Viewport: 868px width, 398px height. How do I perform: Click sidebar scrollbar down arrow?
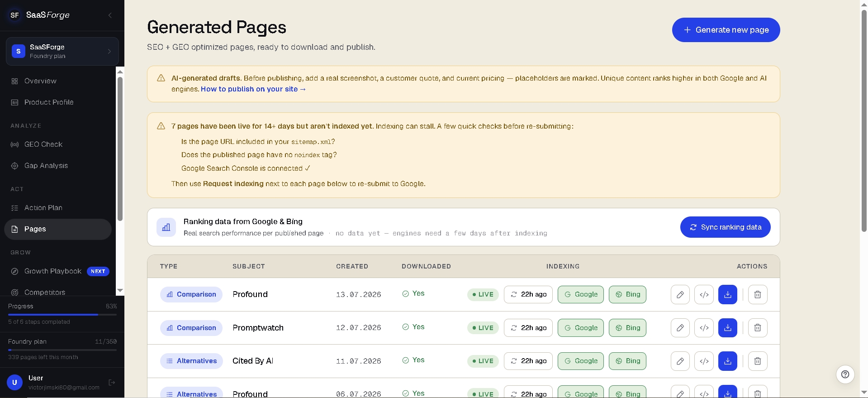(120, 290)
